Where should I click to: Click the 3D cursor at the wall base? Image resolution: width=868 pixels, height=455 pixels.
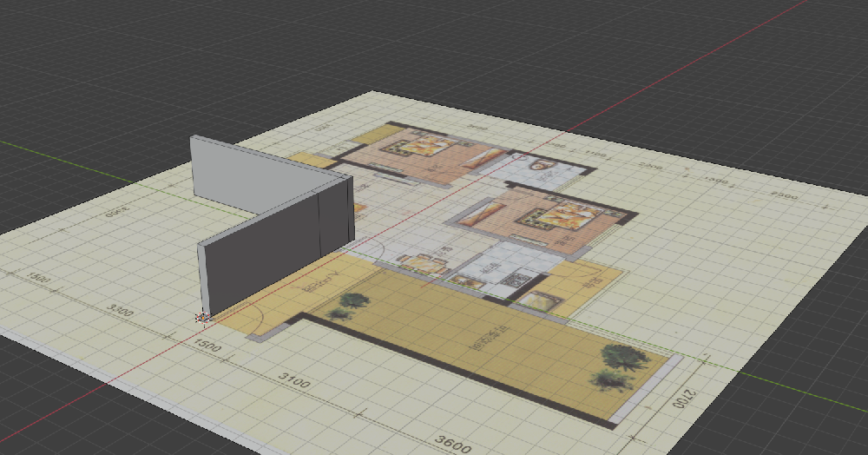[x=202, y=317]
